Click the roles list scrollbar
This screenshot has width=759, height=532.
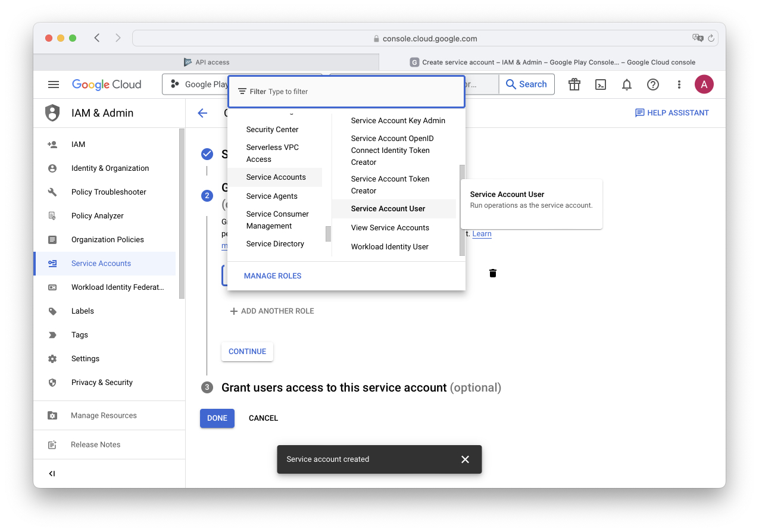[x=462, y=210]
